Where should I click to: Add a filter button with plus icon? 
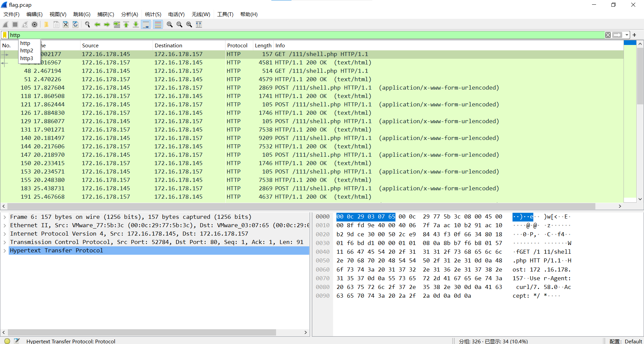634,35
